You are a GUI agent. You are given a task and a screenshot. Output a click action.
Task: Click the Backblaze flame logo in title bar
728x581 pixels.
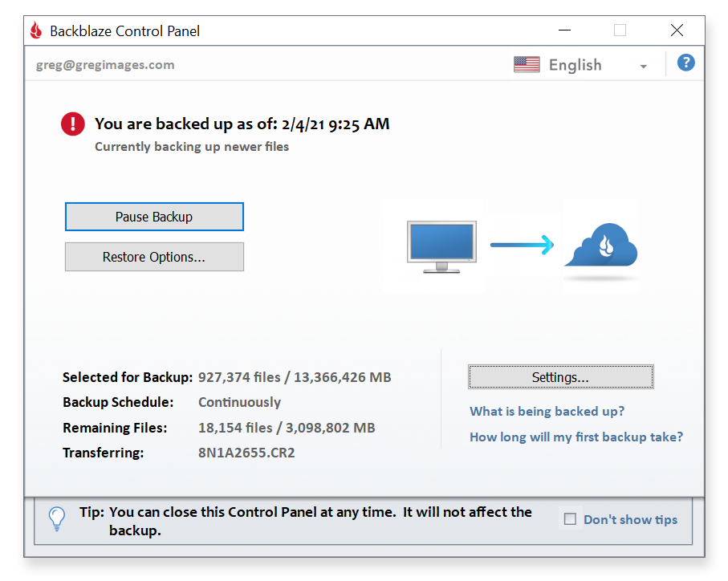click(36, 30)
